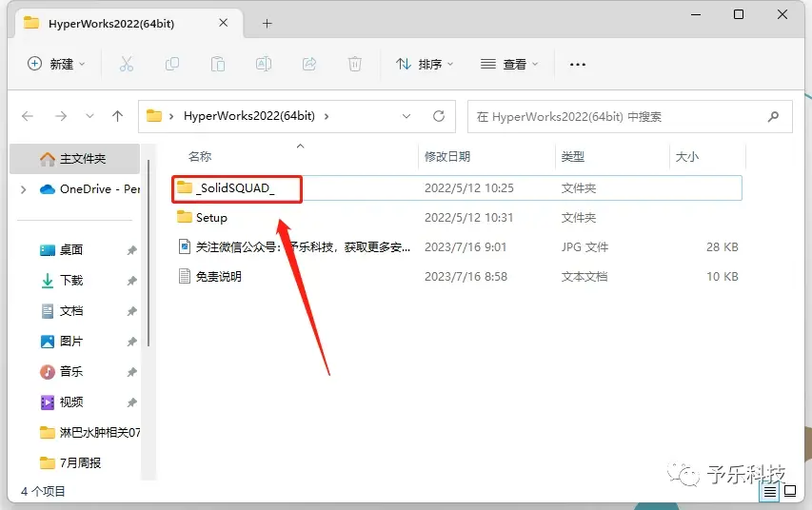Click the Paste clipboard icon

pos(217,64)
